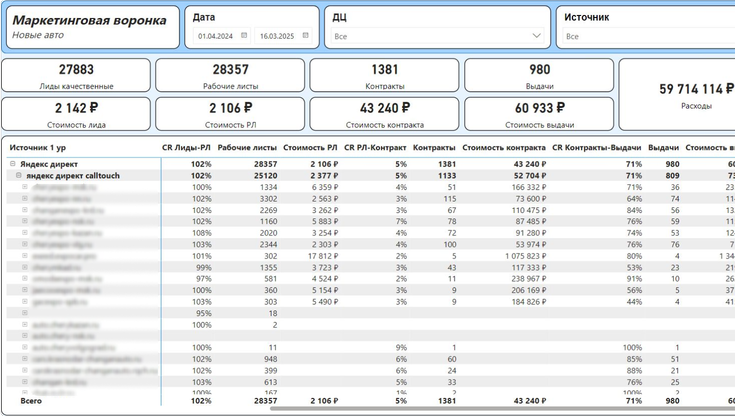Sort by the Стоимость контракта column header
The height and width of the screenshot is (416, 735).
pyautogui.click(x=504, y=148)
